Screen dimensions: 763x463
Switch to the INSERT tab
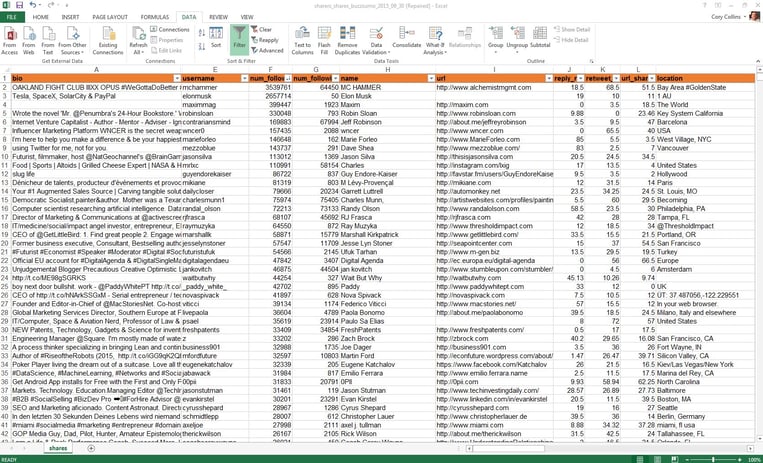70,17
